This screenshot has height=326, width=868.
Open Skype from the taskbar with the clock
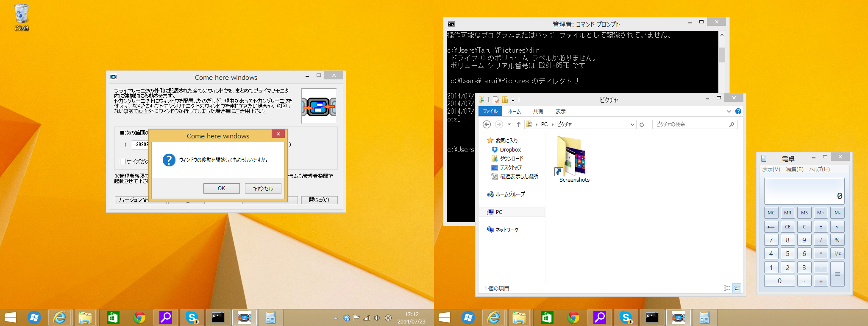pyautogui.click(x=192, y=318)
